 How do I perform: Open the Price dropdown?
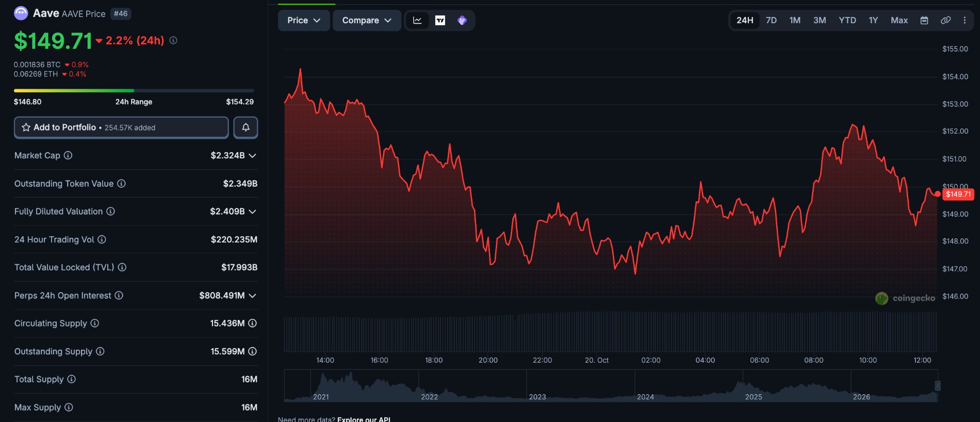point(304,21)
